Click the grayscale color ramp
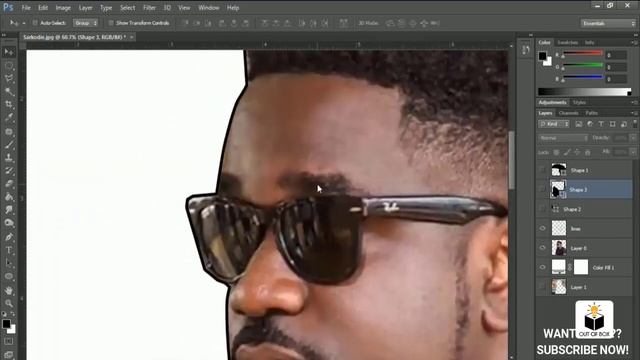This screenshot has width=640, height=360. click(x=584, y=91)
